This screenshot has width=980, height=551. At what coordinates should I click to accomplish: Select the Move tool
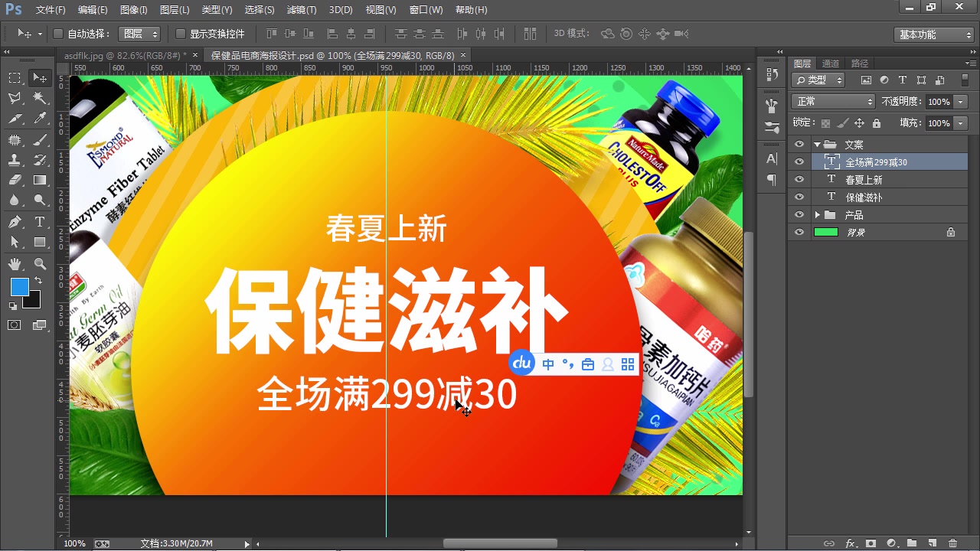[x=40, y=77]
